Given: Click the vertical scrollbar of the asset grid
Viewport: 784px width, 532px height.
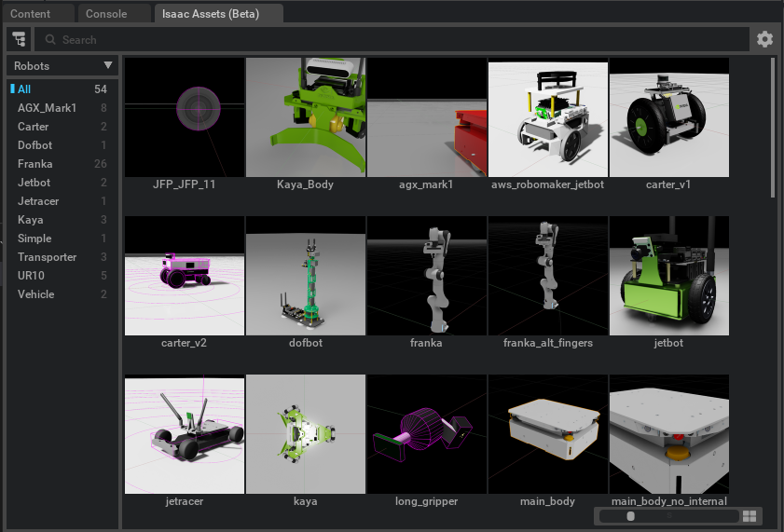Looking at the screenshot, I should pyautogui.click(x=773, y=128).
